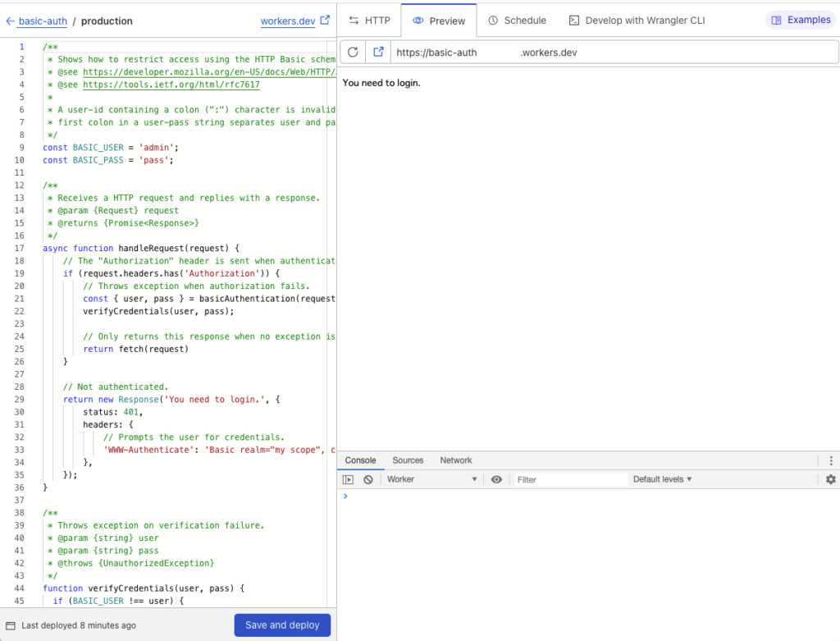Click the handleRequest function declaration

[x=141, y=248]
